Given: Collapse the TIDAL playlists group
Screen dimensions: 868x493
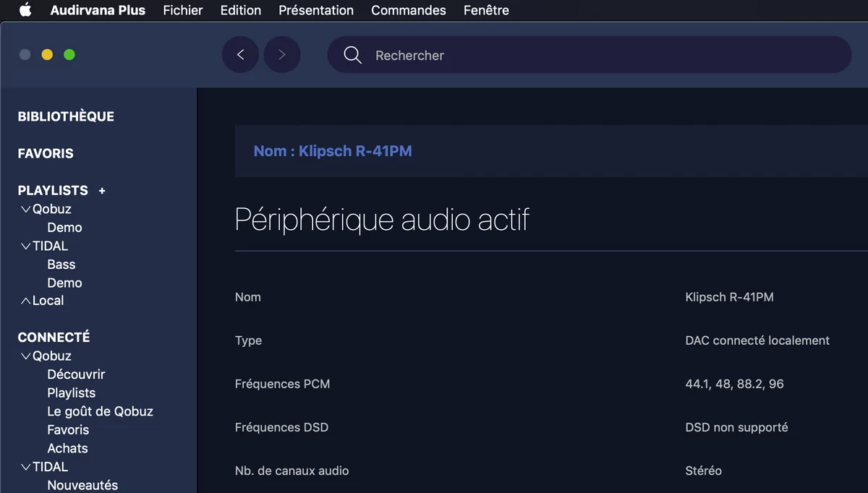Looking at the screenshot, I should [x=26, y=246].
